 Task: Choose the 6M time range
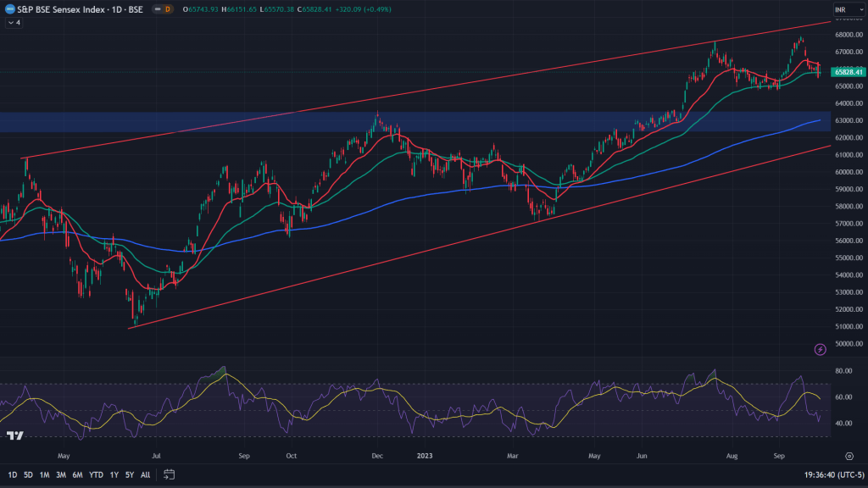click(x=77, y=474)
